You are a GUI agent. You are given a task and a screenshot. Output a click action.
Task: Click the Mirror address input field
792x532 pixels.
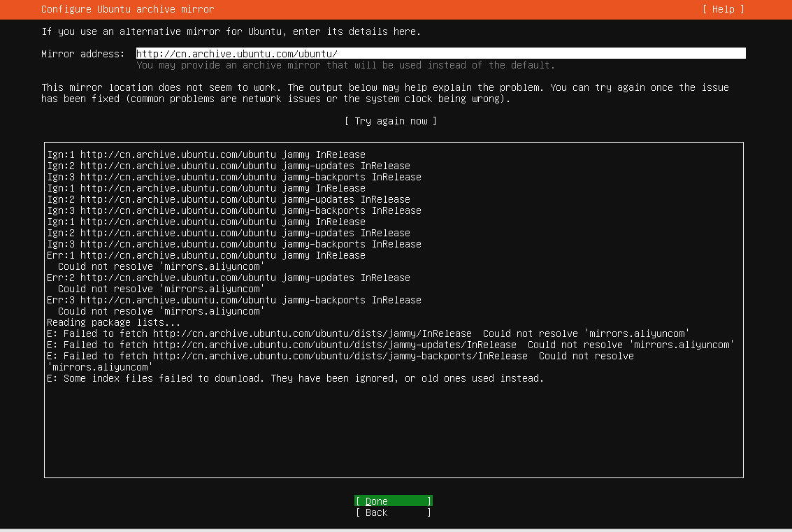[x=440, y=54]
